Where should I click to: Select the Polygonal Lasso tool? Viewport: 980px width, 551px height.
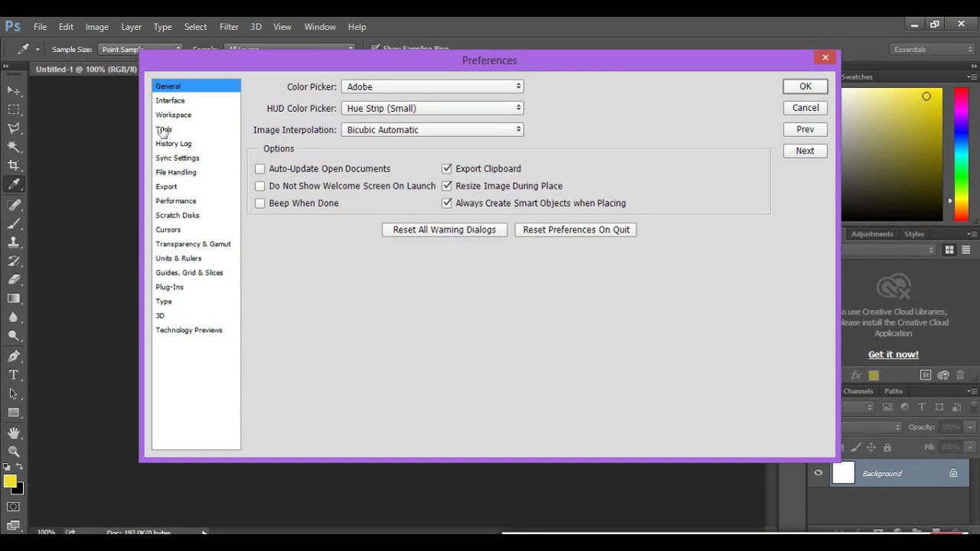(x=14, y=128)
